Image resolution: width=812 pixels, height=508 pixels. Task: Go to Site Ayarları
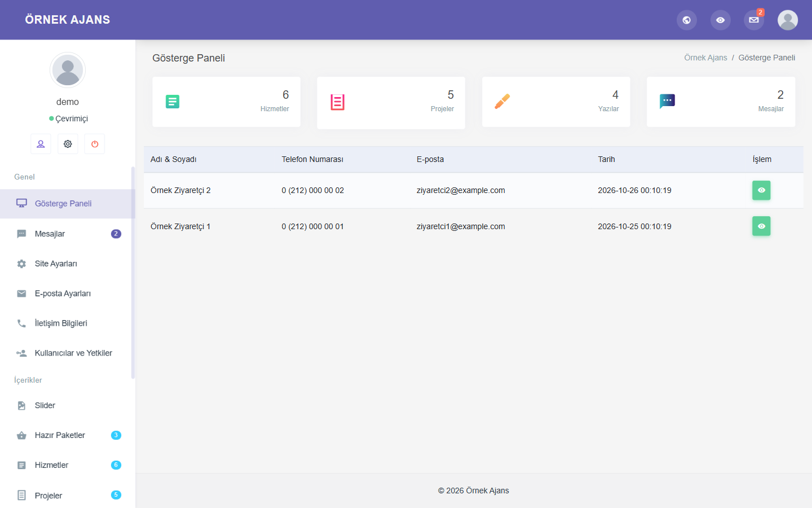pos(68,264)
